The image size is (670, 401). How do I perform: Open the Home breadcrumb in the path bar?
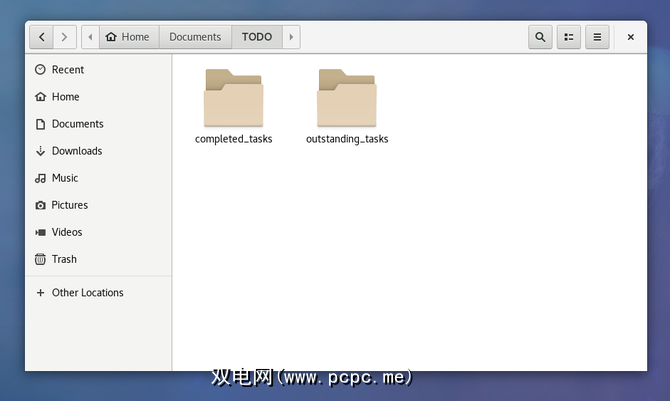(129, 37)
